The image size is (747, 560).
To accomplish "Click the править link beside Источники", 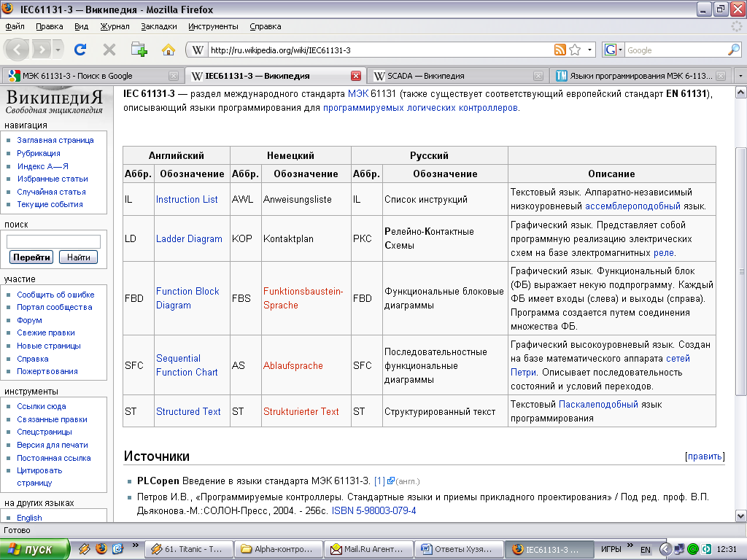I will click(705, 456).
